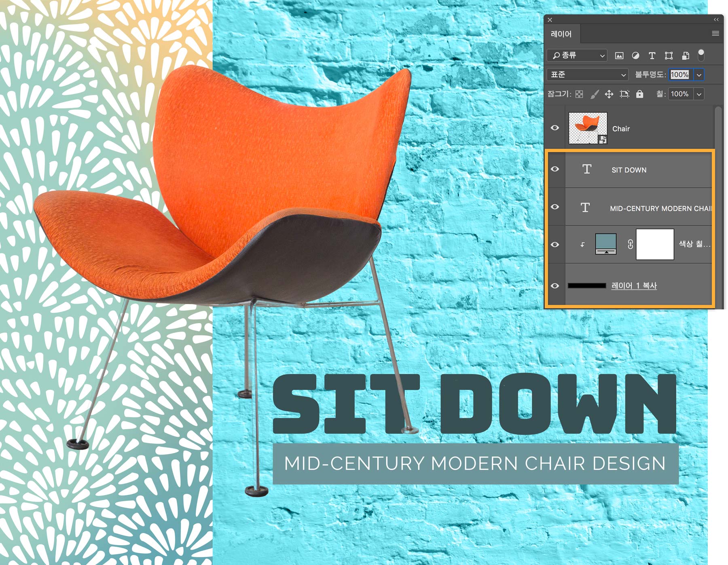
Task: Close the Layers panel with the X
Action: point(550,19)
